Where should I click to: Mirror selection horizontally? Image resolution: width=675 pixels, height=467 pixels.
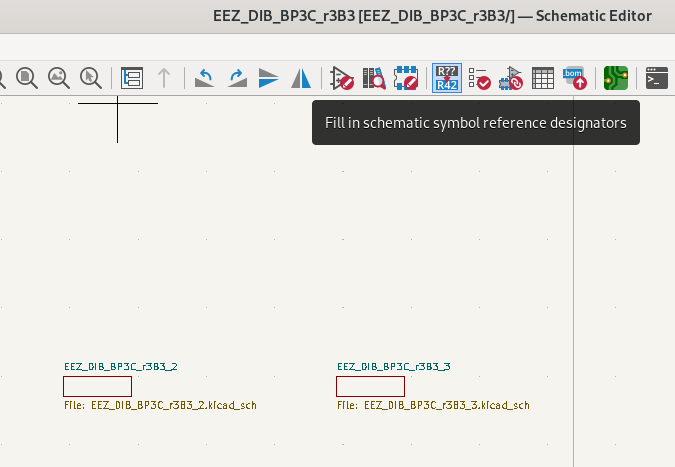tap(301, 78)
